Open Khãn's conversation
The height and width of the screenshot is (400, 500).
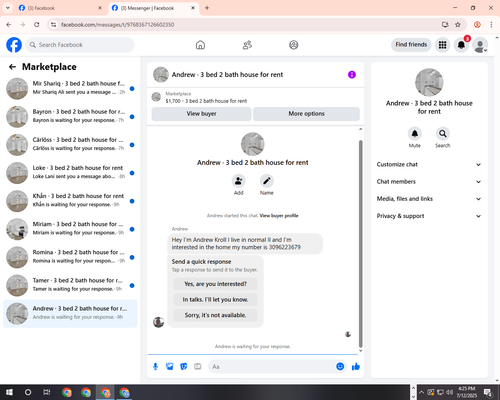(x=70, y=201)
